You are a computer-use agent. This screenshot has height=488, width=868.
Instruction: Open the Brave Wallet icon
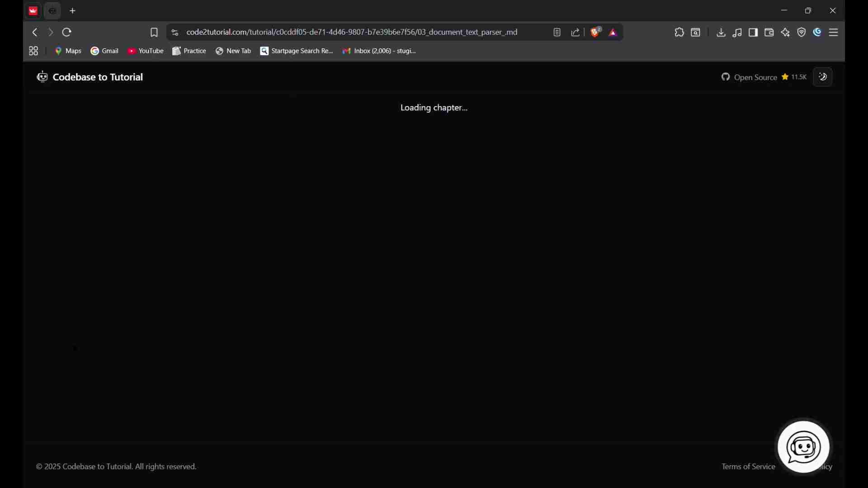pyautogui.click(x=770, y=33)
